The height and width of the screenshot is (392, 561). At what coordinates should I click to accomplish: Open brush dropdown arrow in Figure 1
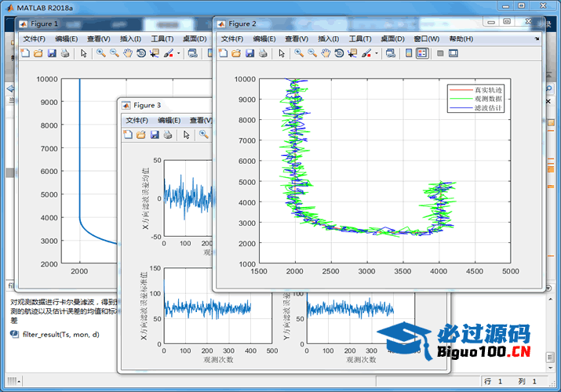tap(179, 53)
